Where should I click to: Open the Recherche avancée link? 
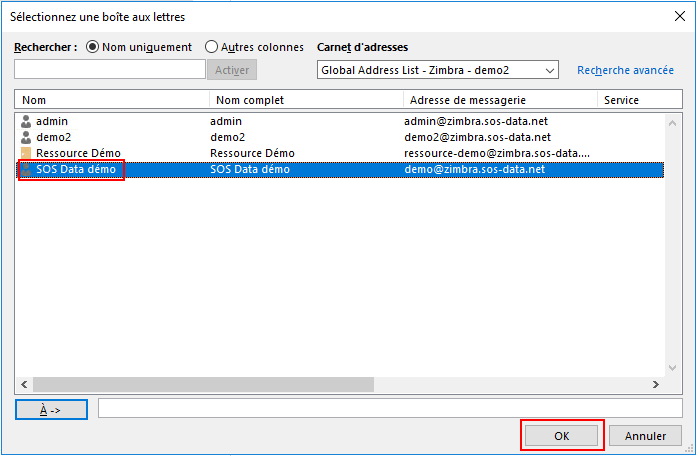[626, 70]
